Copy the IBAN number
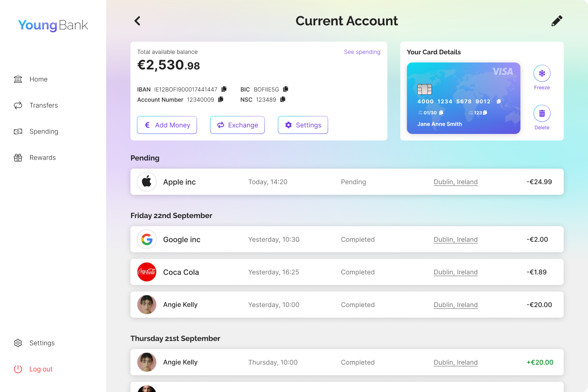 coord(224,89)
